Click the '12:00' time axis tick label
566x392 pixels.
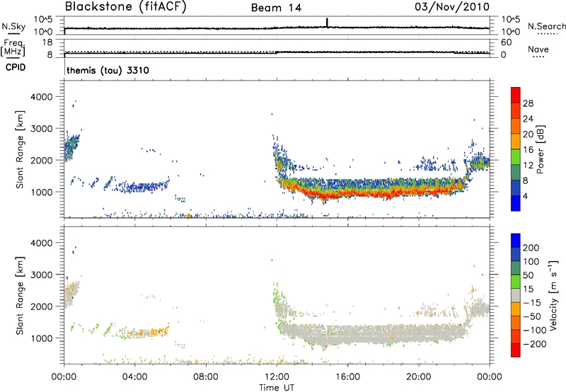coord(277,377)
